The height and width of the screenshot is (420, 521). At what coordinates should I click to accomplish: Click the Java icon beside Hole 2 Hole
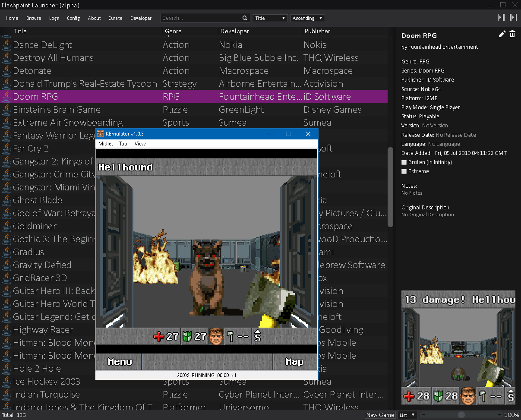(x=6, y=369)
